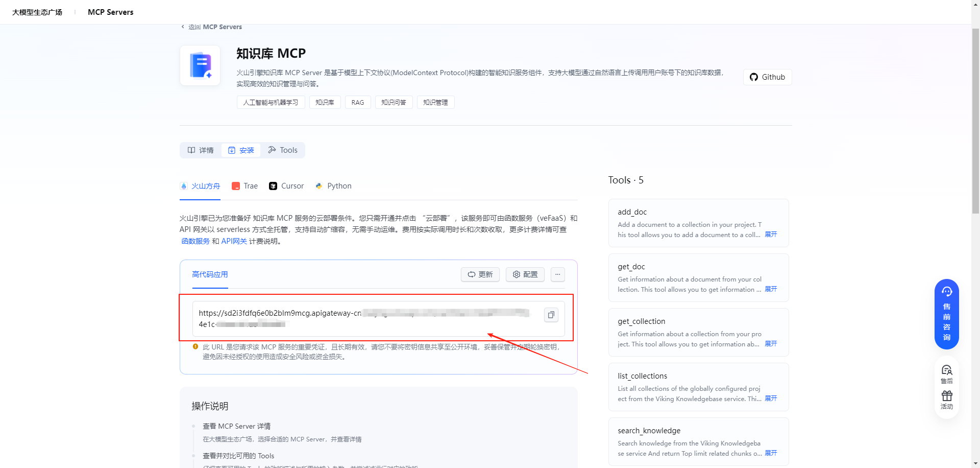This screenshot has height=468, width=980.
Task: Expand the add_doc tool description
Action: point(771,235)
